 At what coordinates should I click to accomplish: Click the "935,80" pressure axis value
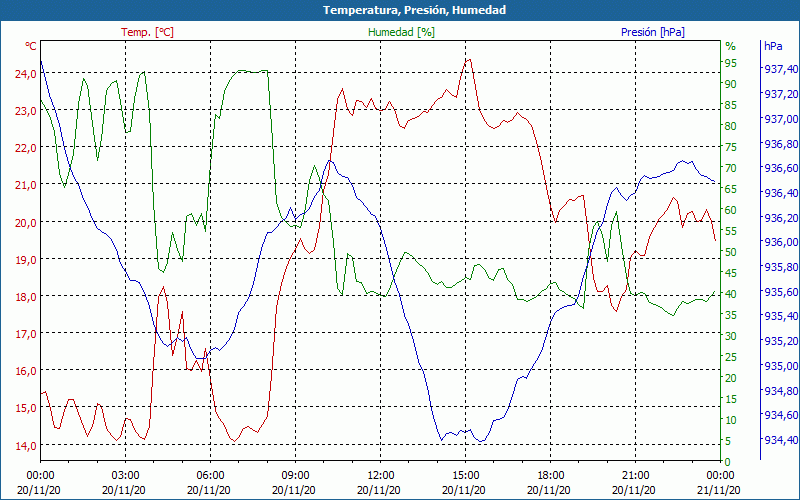click(781, 267)
